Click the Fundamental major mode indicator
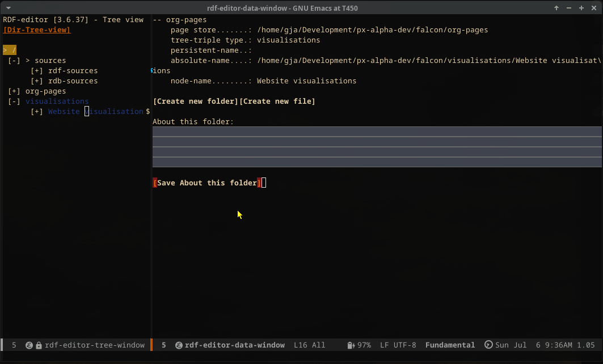The width and height of the screenshot is (603, 364). tap(450, 345)
